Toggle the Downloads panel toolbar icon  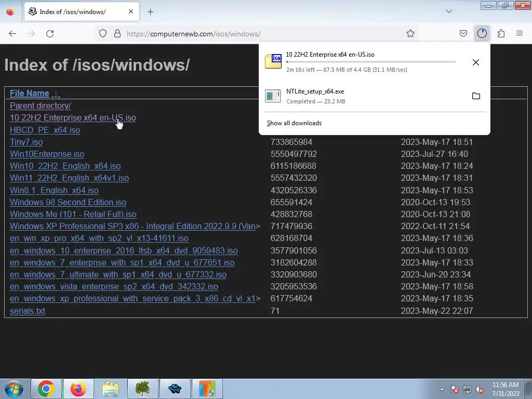[482, 33]
